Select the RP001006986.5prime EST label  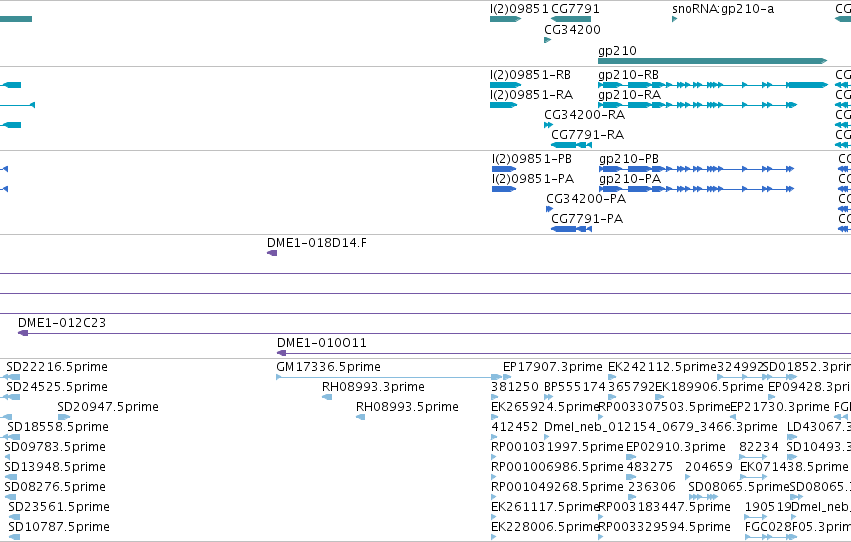tap(557, 467)
